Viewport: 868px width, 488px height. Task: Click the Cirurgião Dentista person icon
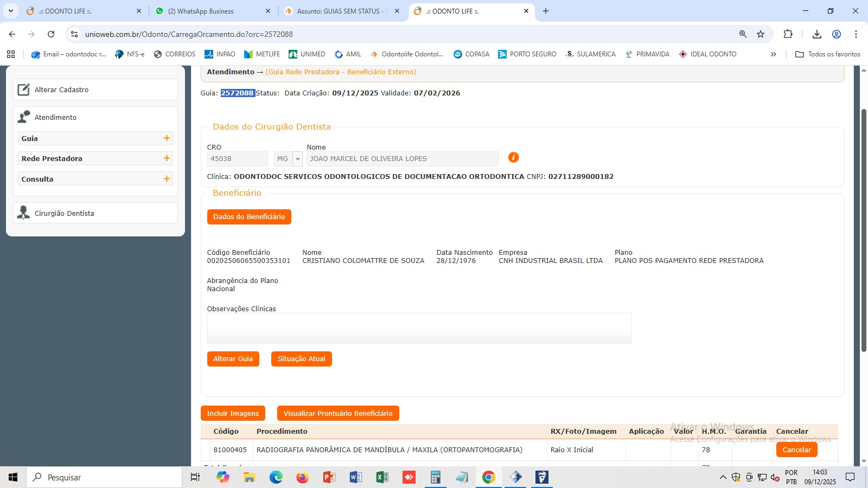[23, 213]
